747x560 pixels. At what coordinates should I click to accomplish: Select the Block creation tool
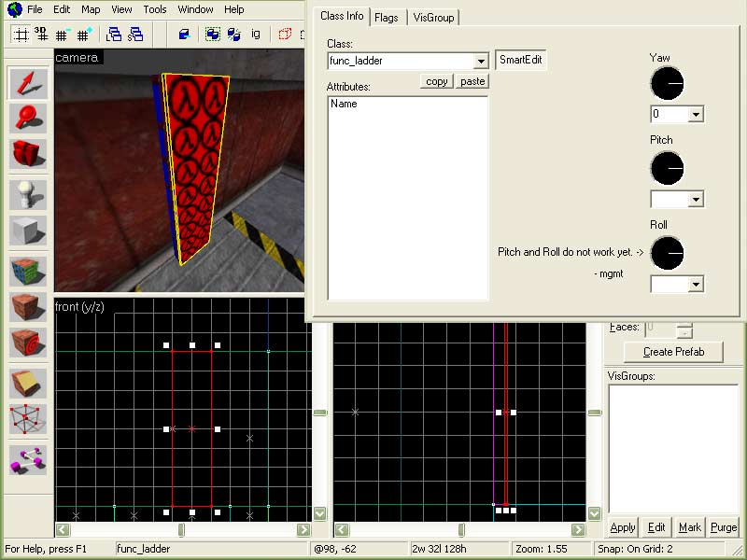28,231
